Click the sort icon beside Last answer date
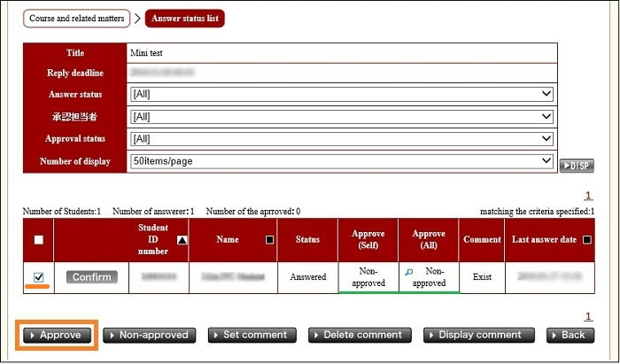 point(588,240)
